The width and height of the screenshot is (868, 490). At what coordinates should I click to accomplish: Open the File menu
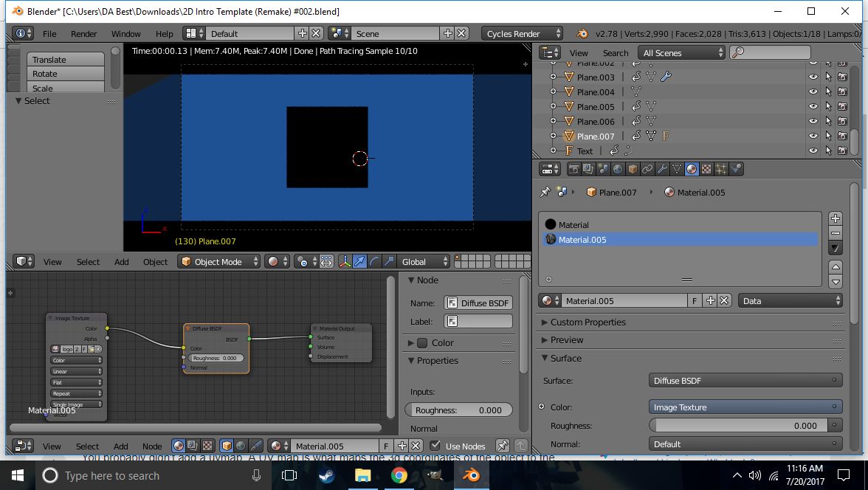pos(49,33)
